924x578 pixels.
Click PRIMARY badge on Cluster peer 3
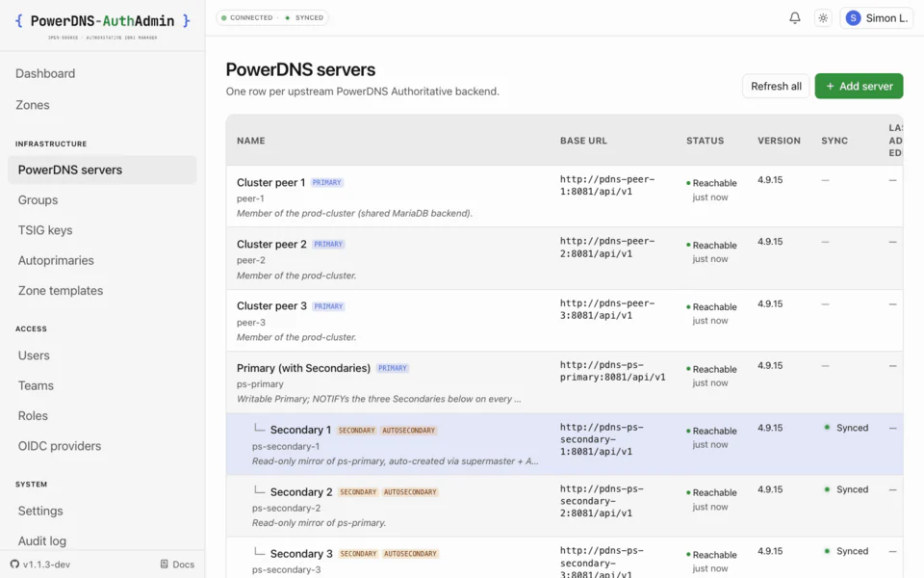328,306
